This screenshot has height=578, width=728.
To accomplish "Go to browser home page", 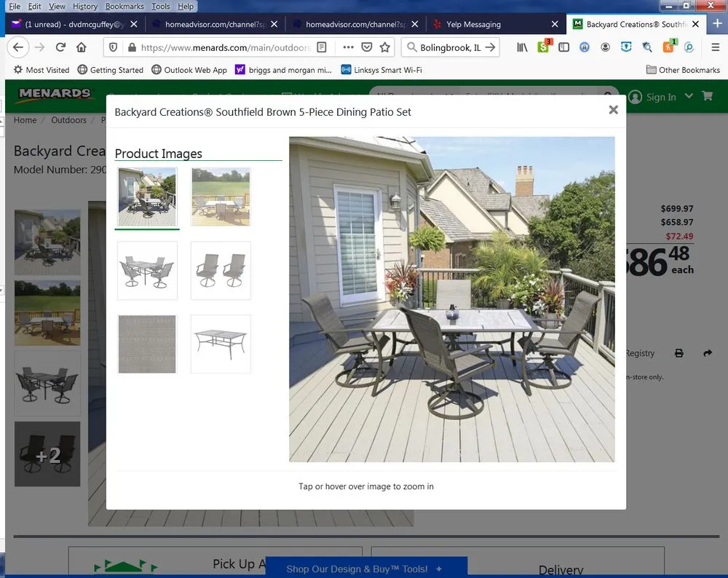I will point(81,47).
